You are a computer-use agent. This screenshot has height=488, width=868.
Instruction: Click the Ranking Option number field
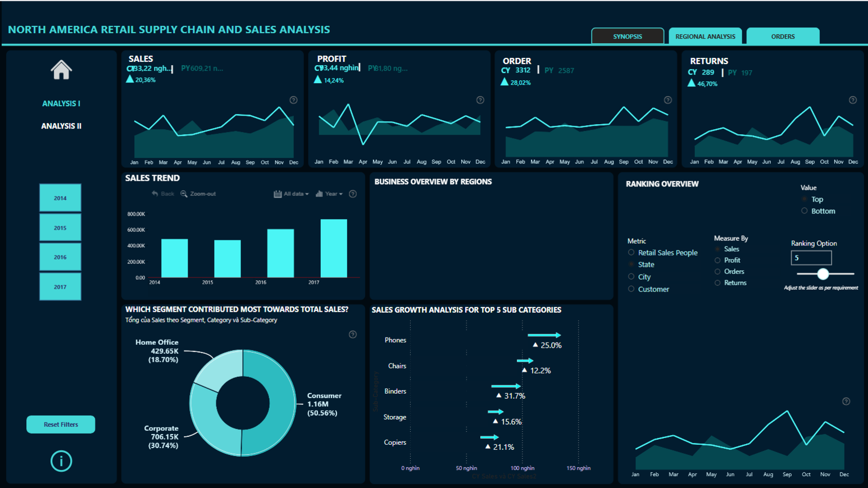coord(811,258)
